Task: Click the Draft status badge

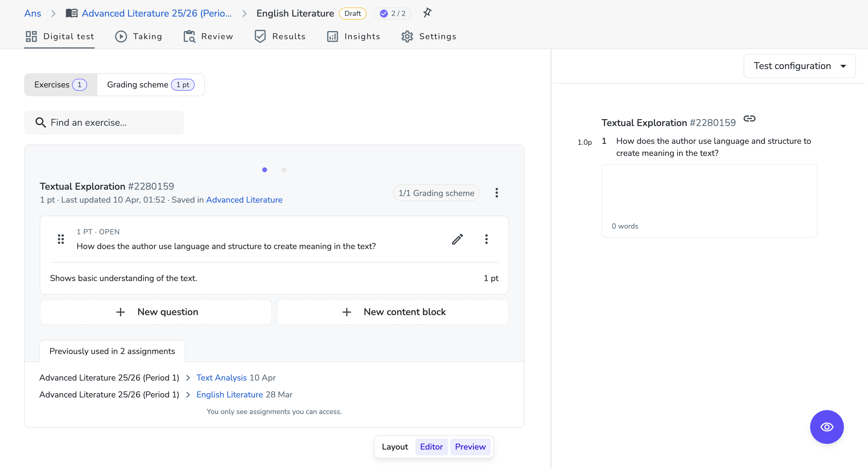Action: [352, 14]
